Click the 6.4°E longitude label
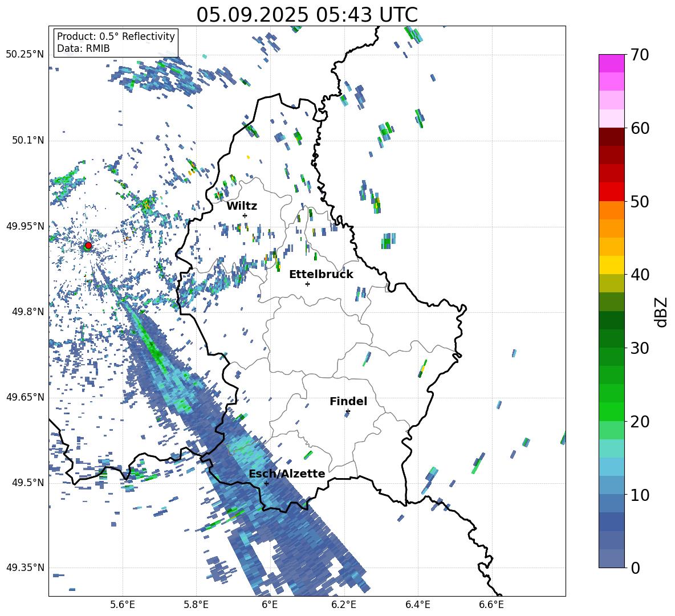Image resolution: width=675 pixels, height=616 pixels. (417, 605)
